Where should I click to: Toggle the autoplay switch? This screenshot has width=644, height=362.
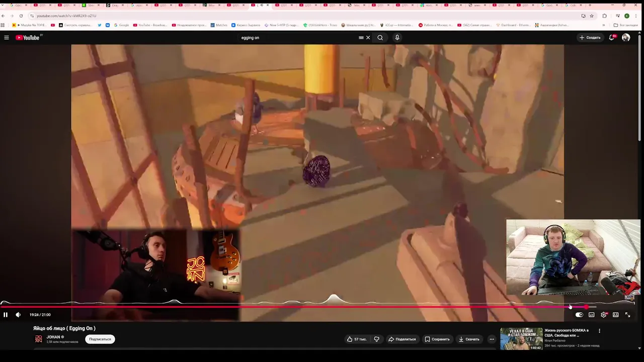point(579,315)
